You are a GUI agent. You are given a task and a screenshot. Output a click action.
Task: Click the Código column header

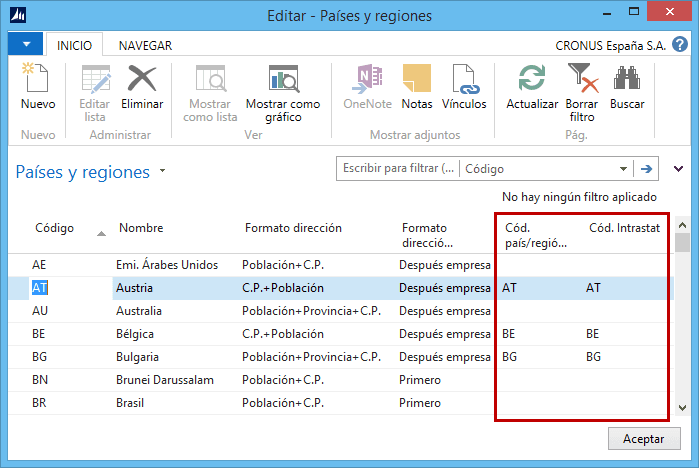coord(54,228)
